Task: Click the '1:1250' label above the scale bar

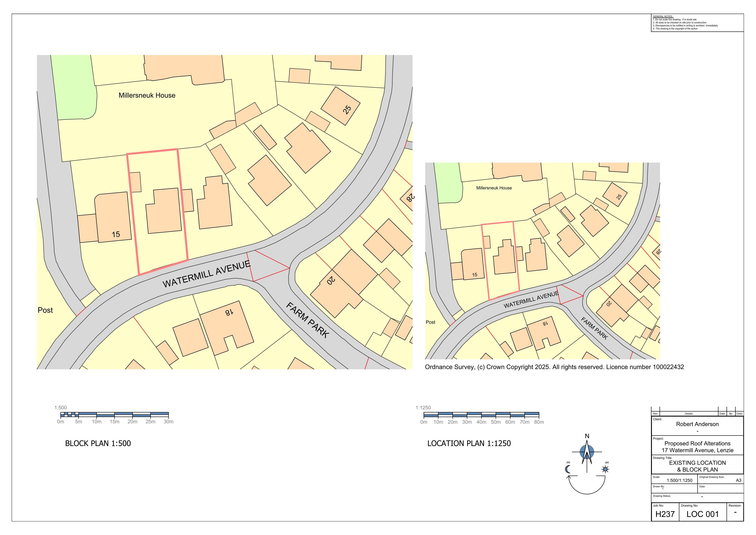Action: tap(423, 408)
